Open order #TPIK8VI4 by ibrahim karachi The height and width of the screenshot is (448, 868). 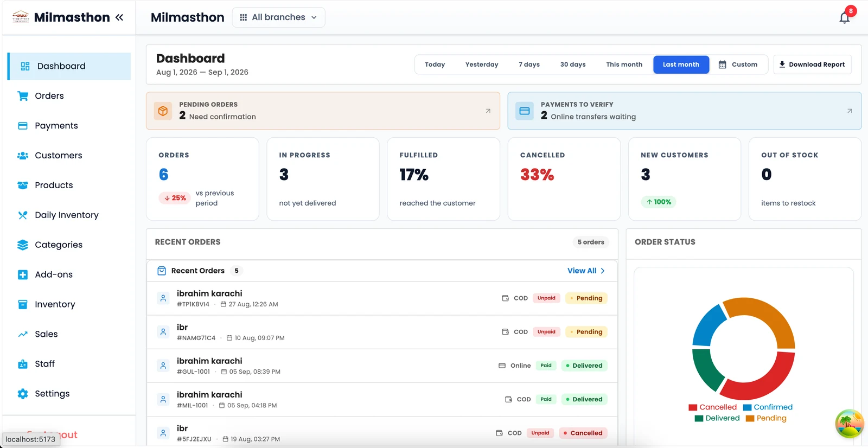pos(382,298)
